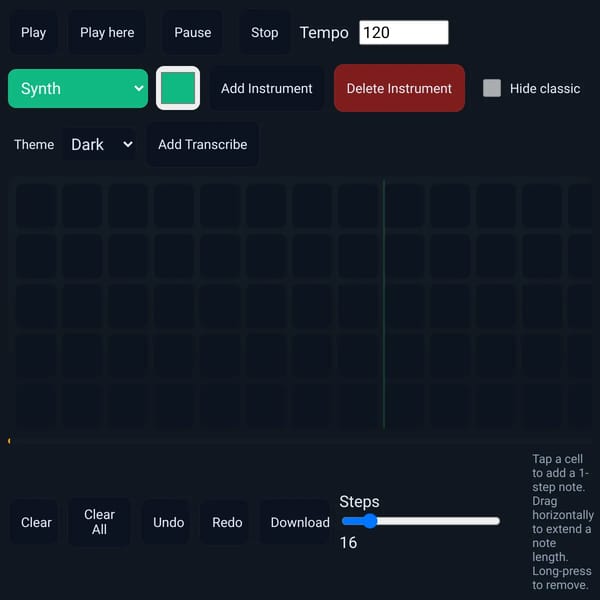Viewport: 600px width, 600px height.
Task: Click Add Instrument button
Action: click(x=267, y=88)
